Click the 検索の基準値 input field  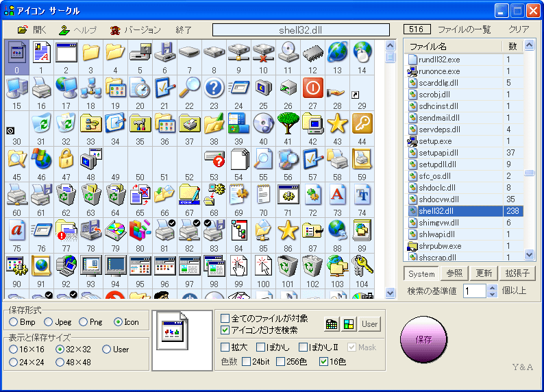475,291
